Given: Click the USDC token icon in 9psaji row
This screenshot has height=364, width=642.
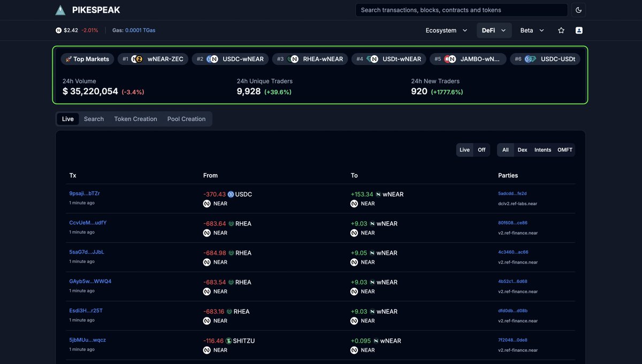Looking at the screenshot, I should point(231,195).
